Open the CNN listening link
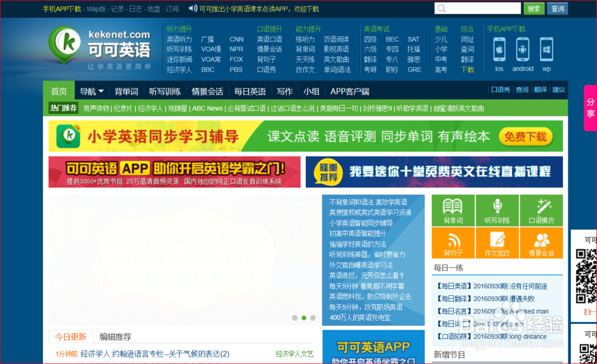 pyautogui.click(x=236, y=39)
